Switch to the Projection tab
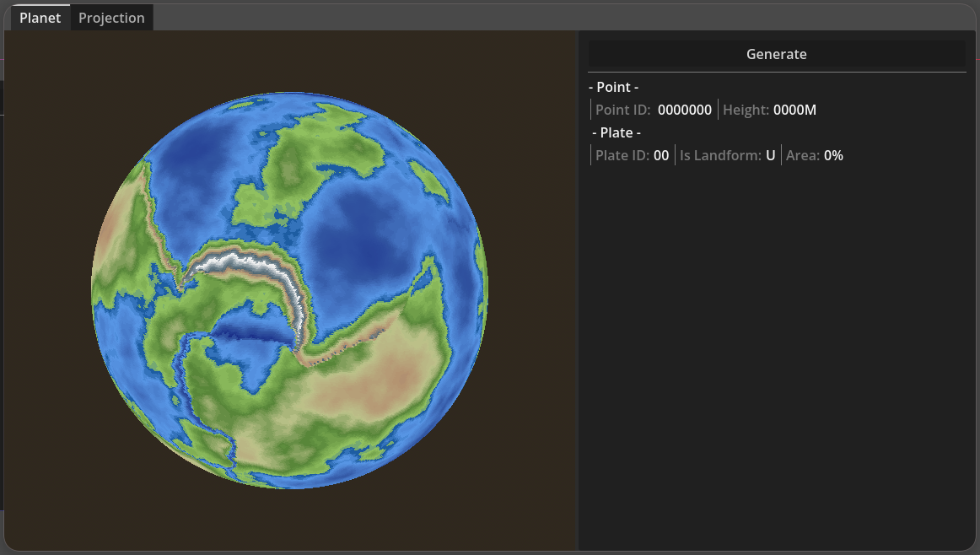The width and height of the screenshot is (980, 555). 111,17
